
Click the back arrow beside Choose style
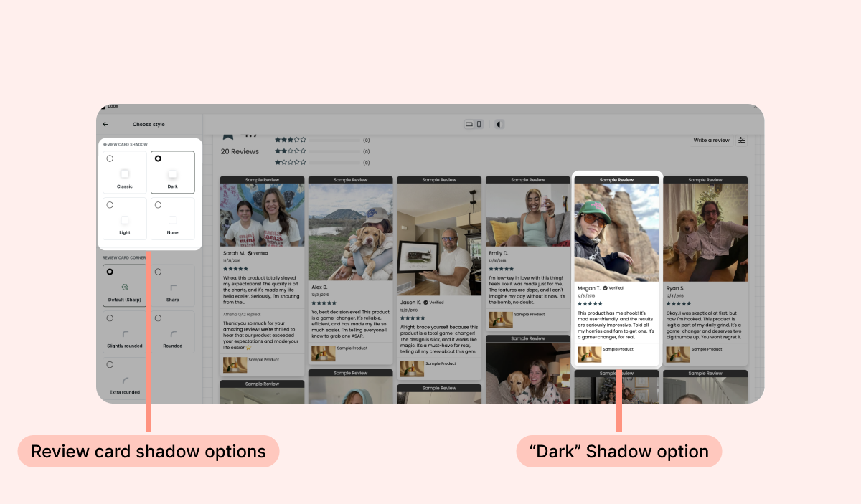tap(105, 124)
